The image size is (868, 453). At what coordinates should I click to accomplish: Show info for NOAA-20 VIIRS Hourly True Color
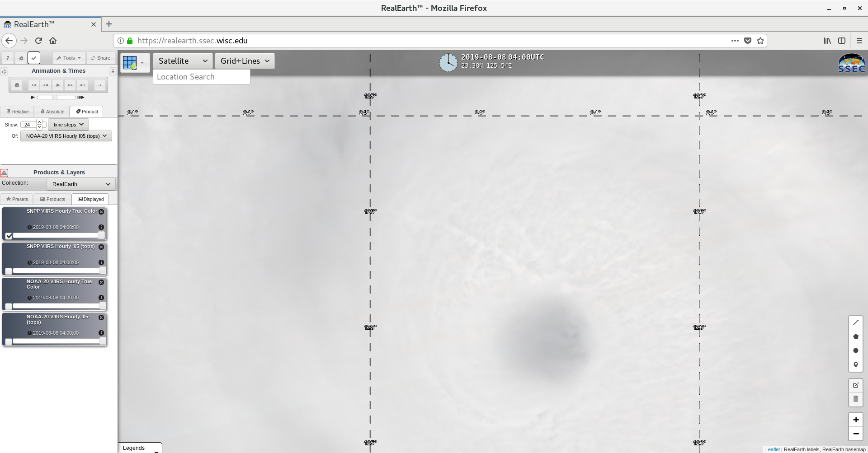click(101, 298)
